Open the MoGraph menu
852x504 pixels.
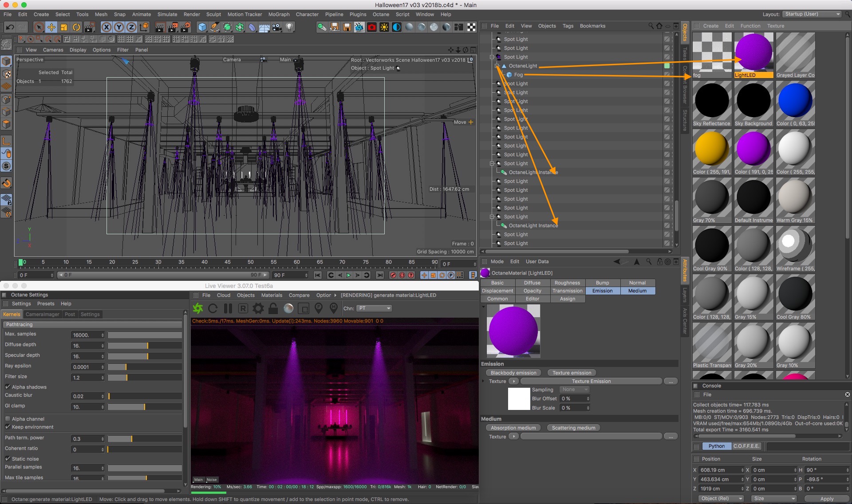pos(279,14)
